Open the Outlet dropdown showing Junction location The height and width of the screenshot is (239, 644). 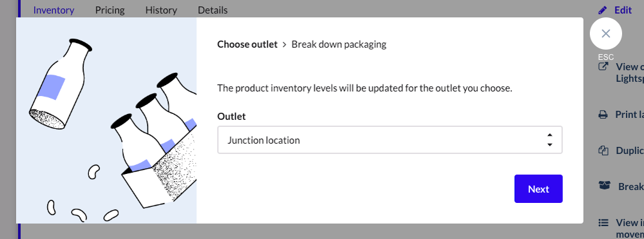[390, 140]
